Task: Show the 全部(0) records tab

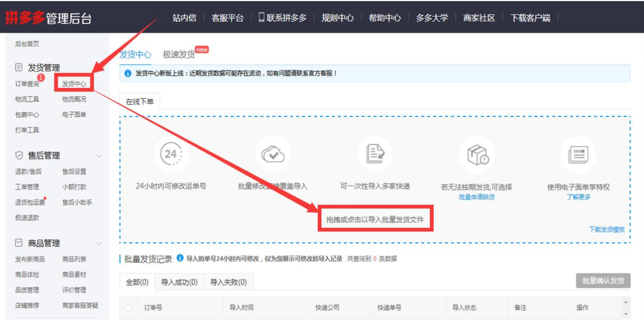Action: (137, 282)
